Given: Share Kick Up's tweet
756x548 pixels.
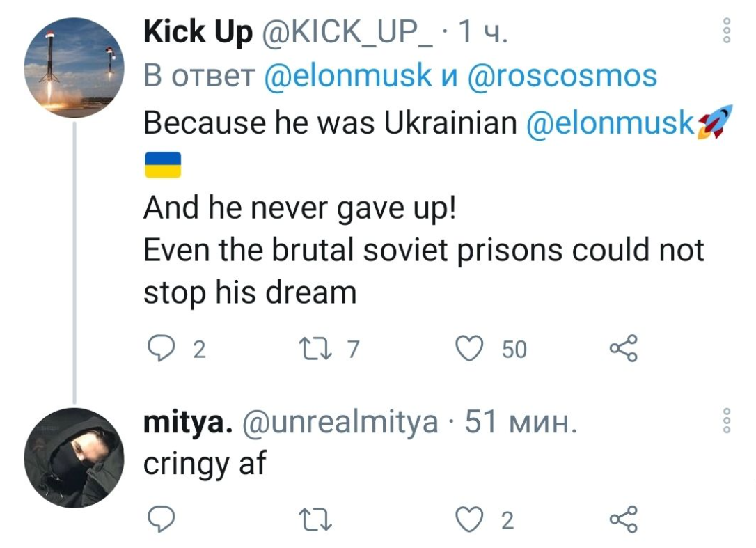Looking at the screenshot, I should [x=622, y=349].
